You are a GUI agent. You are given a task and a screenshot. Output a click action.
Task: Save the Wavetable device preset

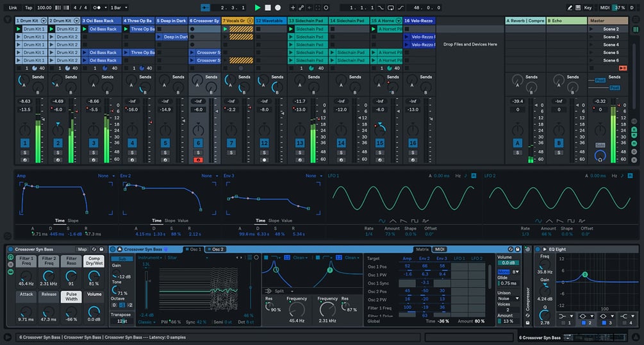point(518,249)
